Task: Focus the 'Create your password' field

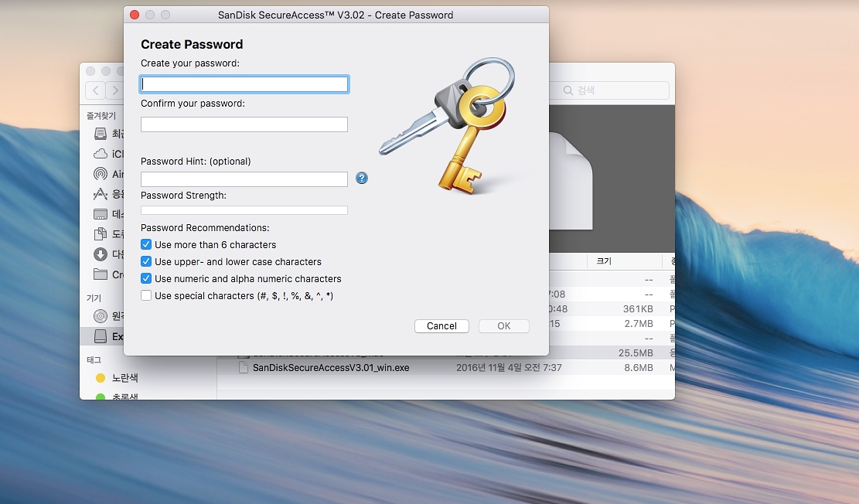Action: coord(244,83)
